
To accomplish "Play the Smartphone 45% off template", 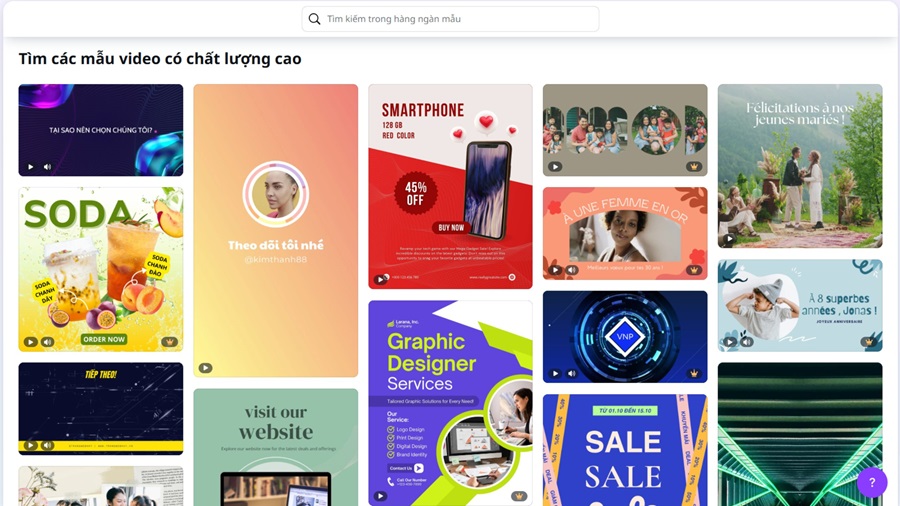I will (381, 279).
